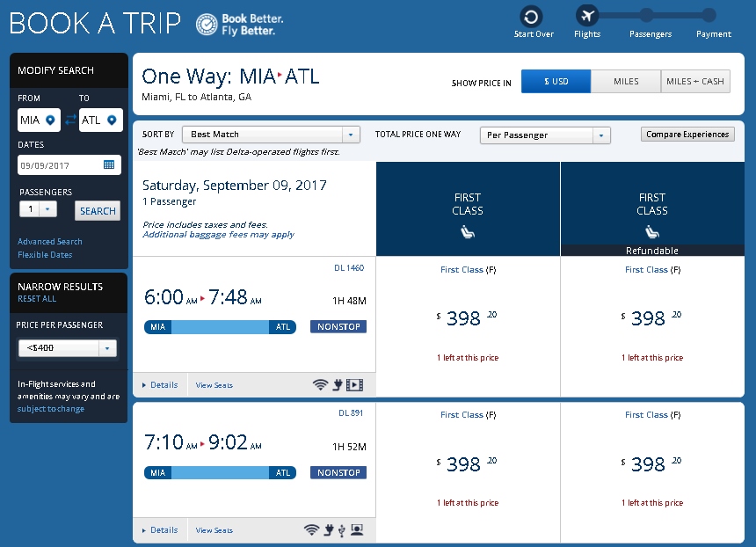This screenshot has width=756, height=547.
Task: Click the in-flight video icon for DL 1460
Action: click(354, 384)
